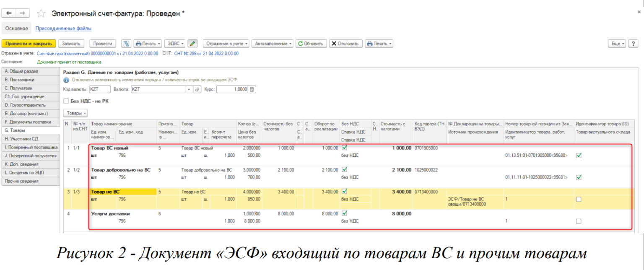Add document to favorites with star icon
This screenshot has width=644, height=270.
[41, 13]
